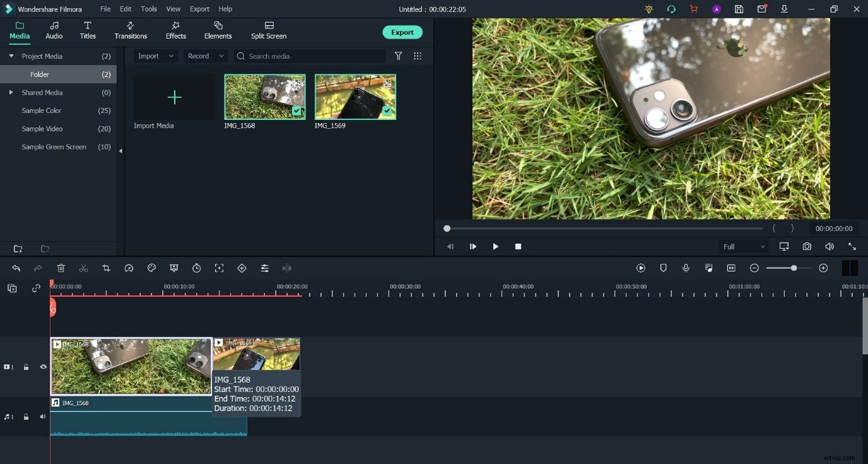Select the Split scissors tool

click(x=83, y=268)
